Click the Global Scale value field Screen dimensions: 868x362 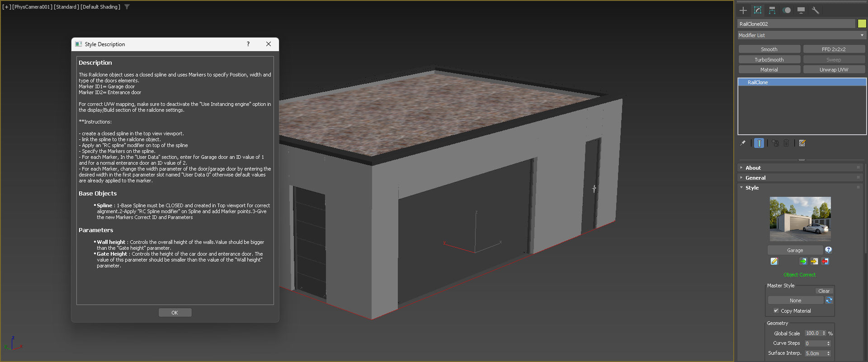[813, 333]
